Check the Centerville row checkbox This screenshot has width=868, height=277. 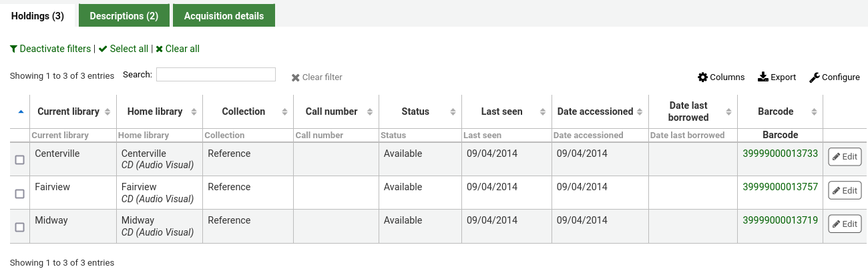coord(20,160)
